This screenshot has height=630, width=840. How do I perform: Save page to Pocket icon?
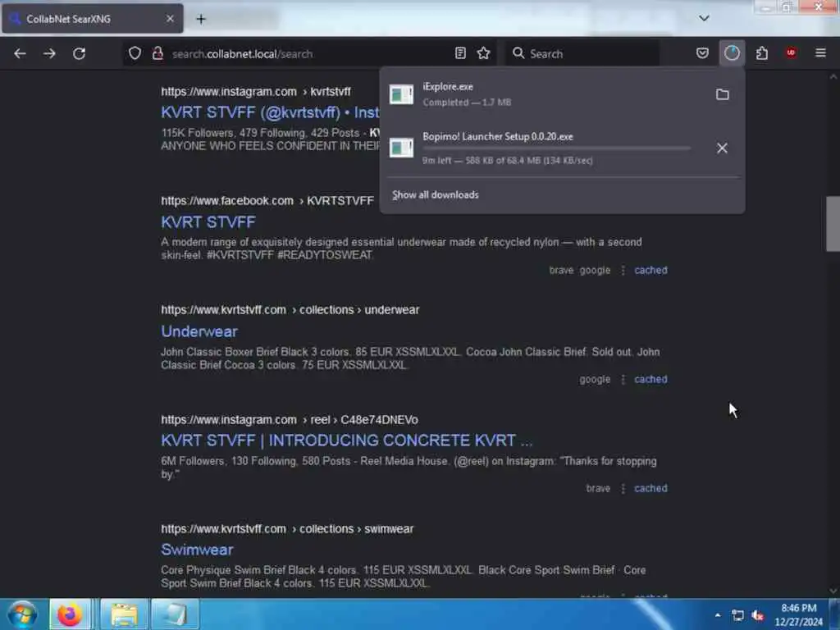point(702,53)
